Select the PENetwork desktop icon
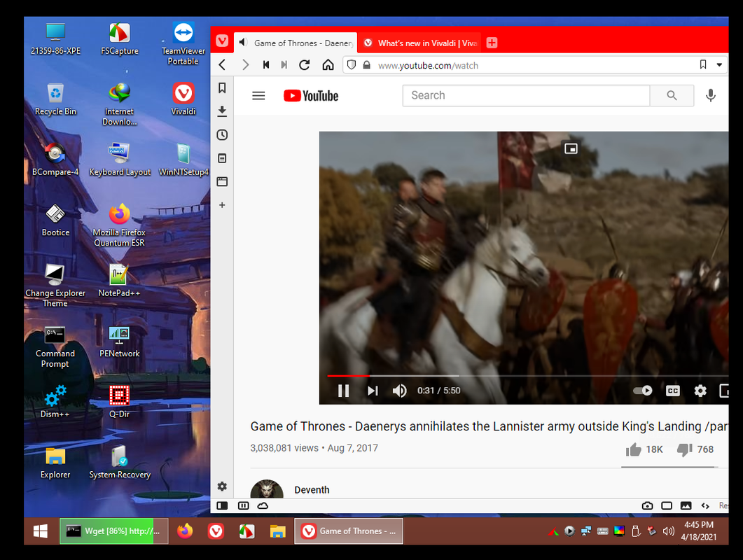743x560 pixels. pos(119,341)
